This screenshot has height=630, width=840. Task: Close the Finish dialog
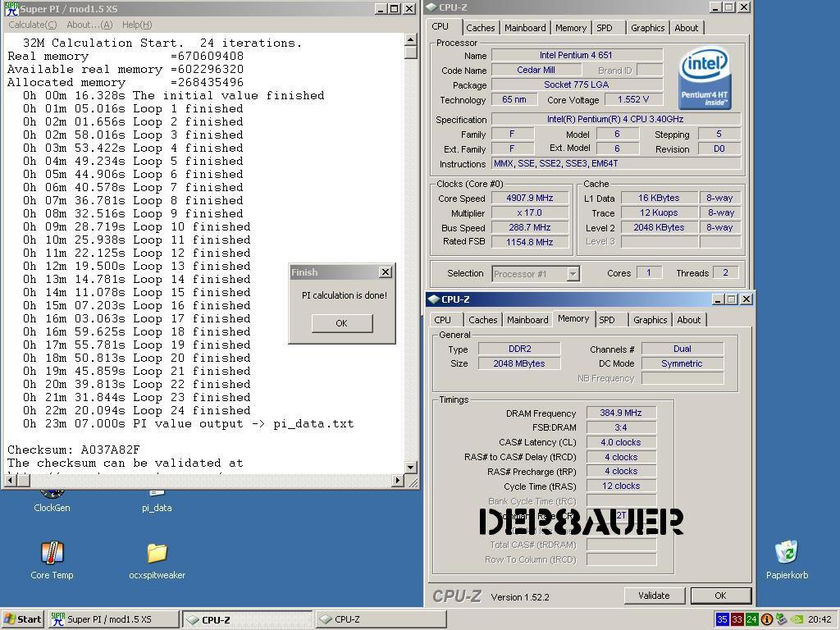click(386, 272)
